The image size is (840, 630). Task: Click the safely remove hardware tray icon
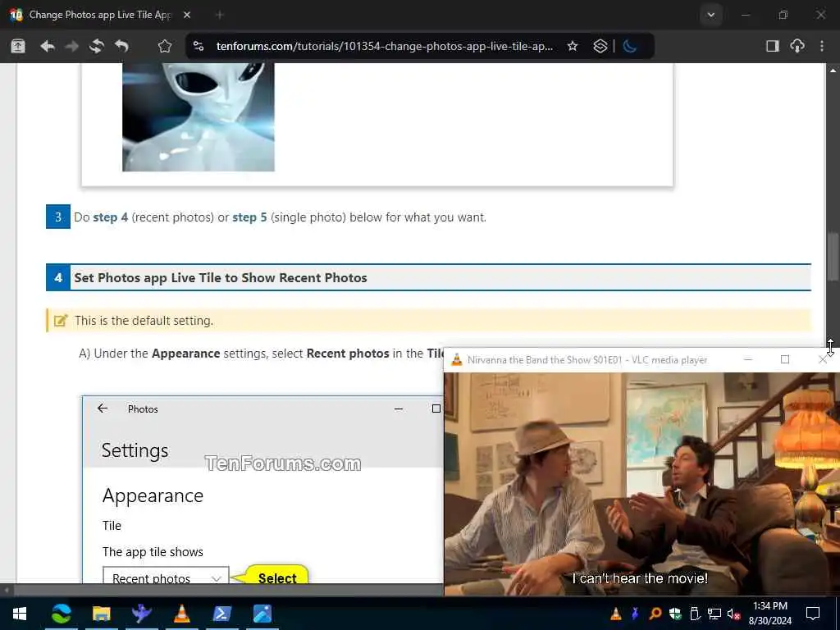click(695, 614)
